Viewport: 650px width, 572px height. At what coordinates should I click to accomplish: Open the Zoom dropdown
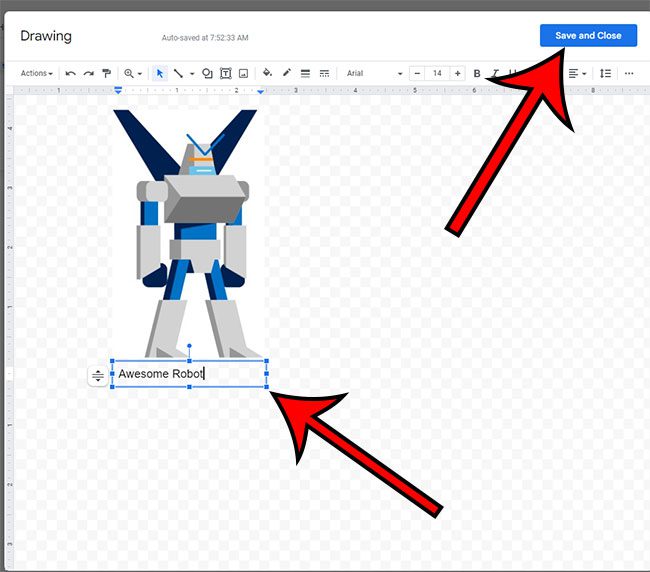click(x=132, y=73)
